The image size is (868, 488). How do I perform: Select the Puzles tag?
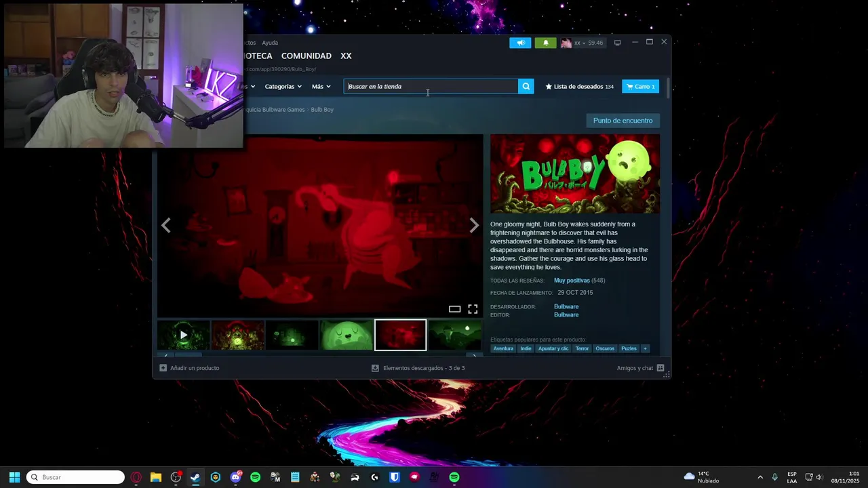pos(629,348)
